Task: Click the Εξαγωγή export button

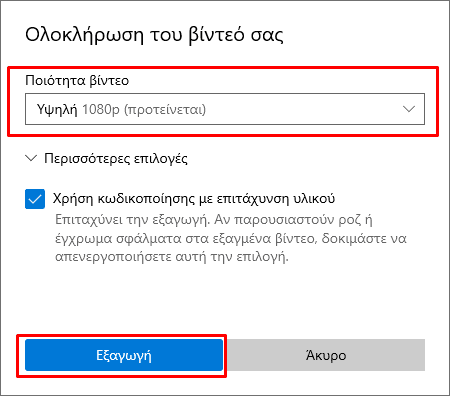Action: (124, 355)
